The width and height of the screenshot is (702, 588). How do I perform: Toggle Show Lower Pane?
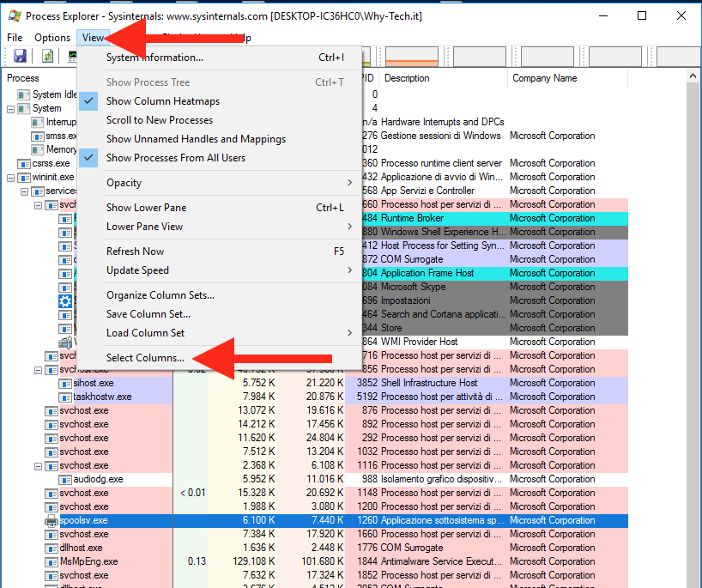click(220, 208)
